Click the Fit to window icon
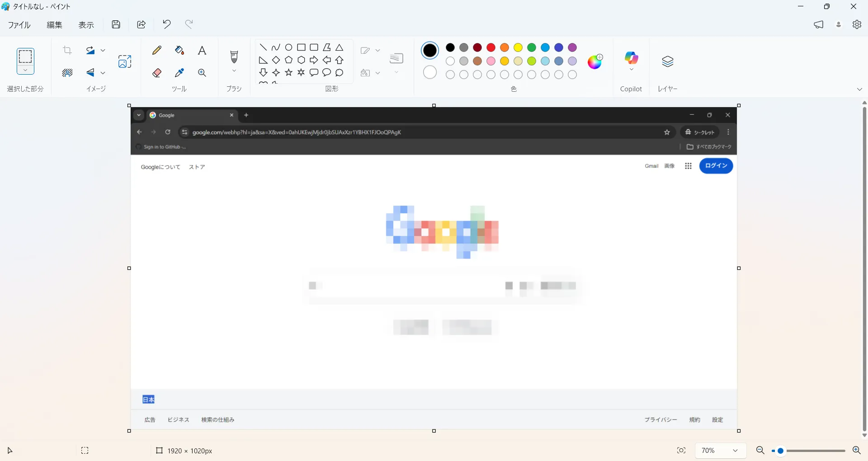 681,451
